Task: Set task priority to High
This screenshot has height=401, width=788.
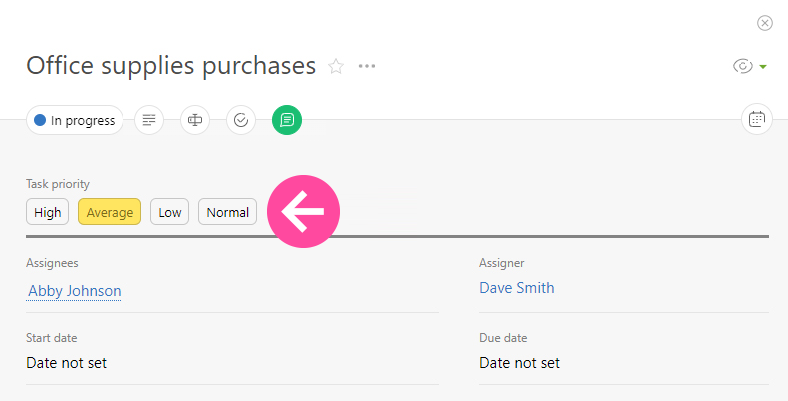Action: 48,212
